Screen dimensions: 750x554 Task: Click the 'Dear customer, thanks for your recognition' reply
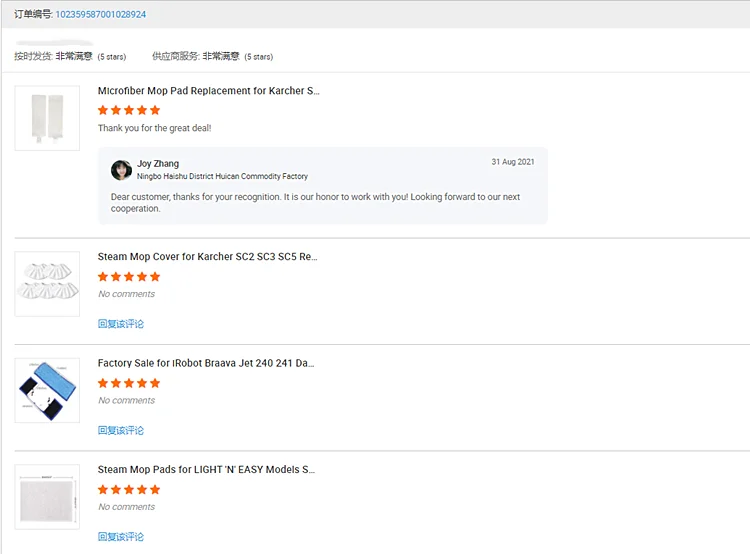(315, 202)
